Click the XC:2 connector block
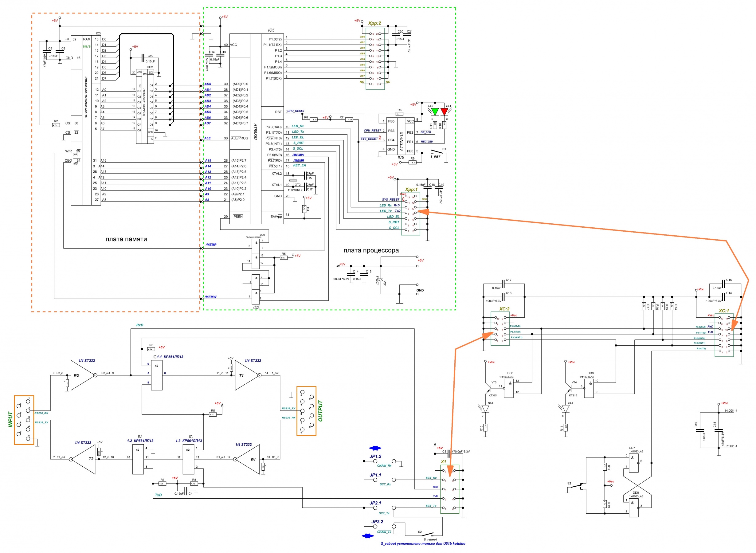 500,328
